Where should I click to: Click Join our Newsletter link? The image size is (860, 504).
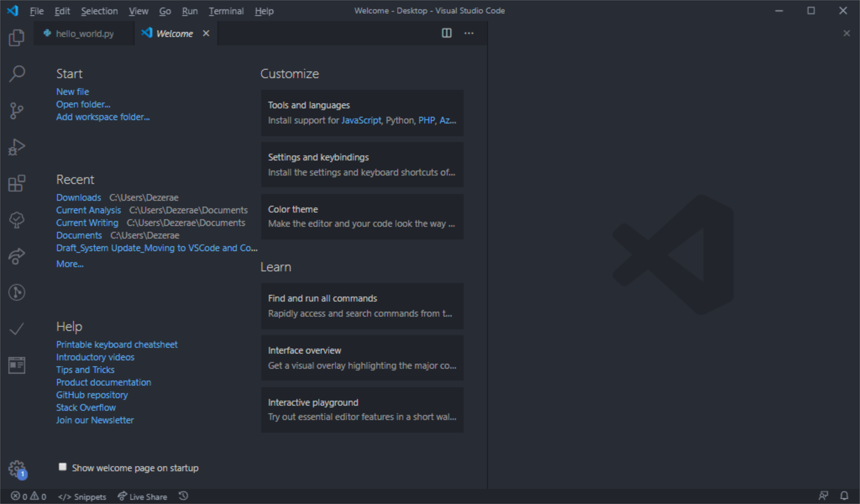pyautogui.click(x=95, y=420)
